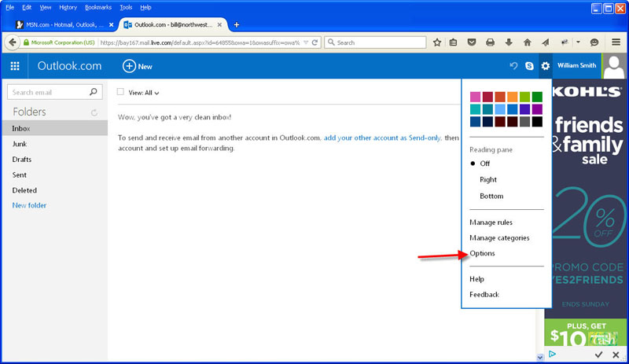The height and width of the screenshot is (364, 629).
Task: Open the File menu
Action: pyautogui.click(x=10, y=7)
